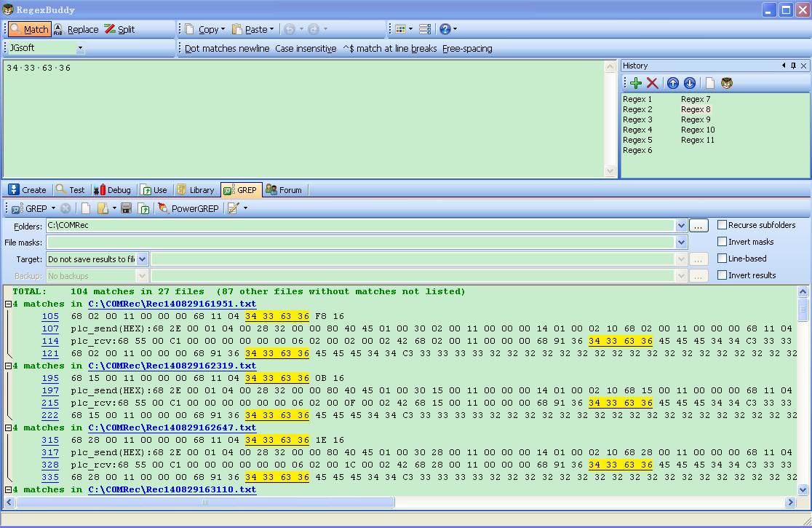Open the Use tab
812x528 pixels.
[154, 190]
